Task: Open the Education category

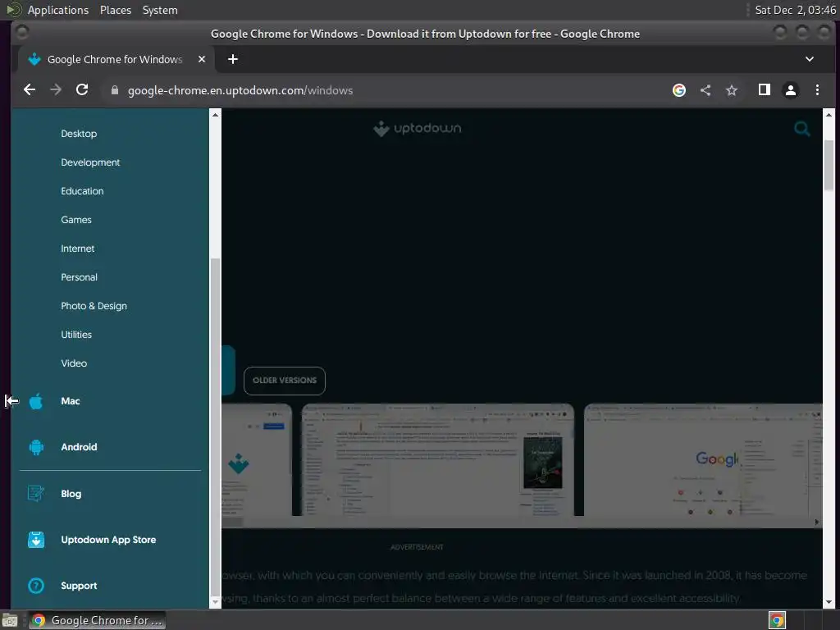Action: [x=82, y=191]
